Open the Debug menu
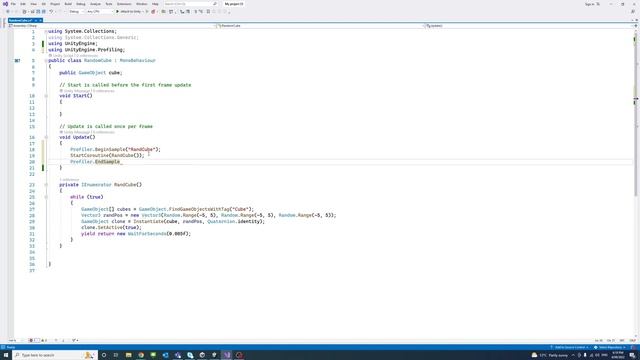This screenshot has height=360, width=640. tap(81, 4)
